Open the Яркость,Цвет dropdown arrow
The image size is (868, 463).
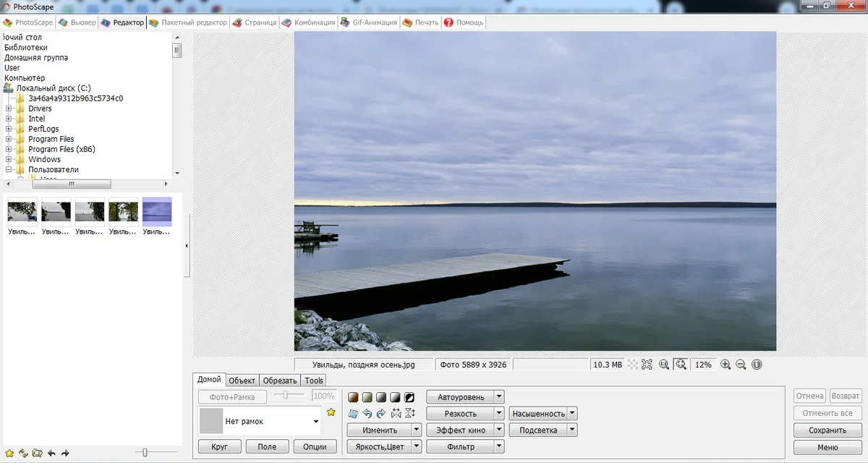[x=417, y=446]
